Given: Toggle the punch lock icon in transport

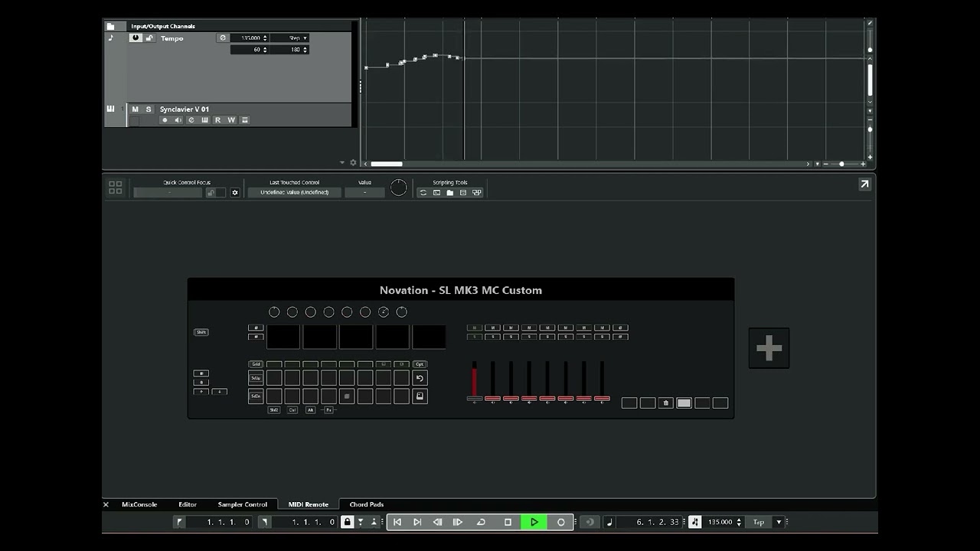Looking at the screenshot, I should point(347,522).
